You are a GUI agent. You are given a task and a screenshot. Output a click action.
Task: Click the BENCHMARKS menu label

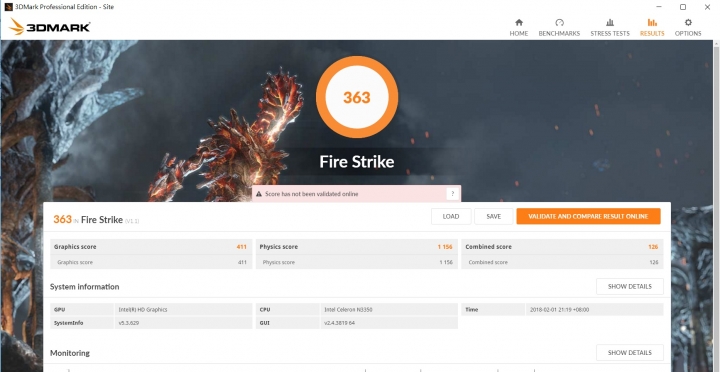(559, 34)
